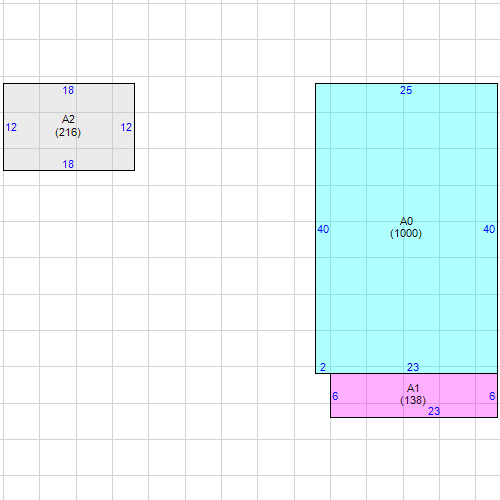Click the right 40 height dimension of A0

pyautogui.click(x=489, y=229)
